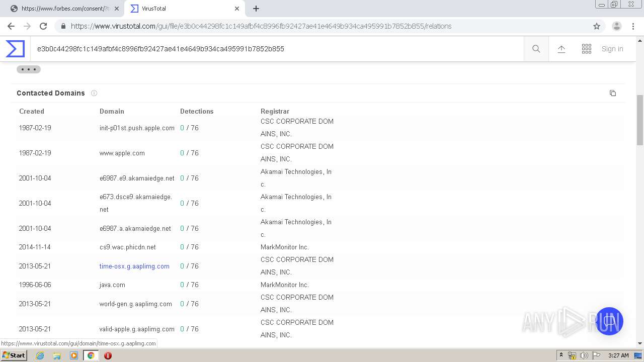Open the java.com domain
644x362 pixels.
point(112,285)
